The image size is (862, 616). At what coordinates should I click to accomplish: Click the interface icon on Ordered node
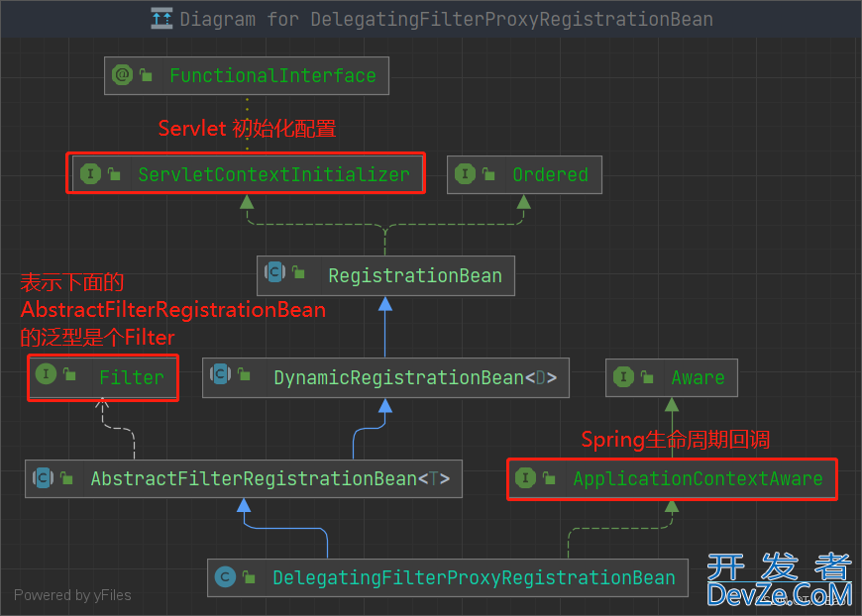pyautogui.click(x=465, y=173)
